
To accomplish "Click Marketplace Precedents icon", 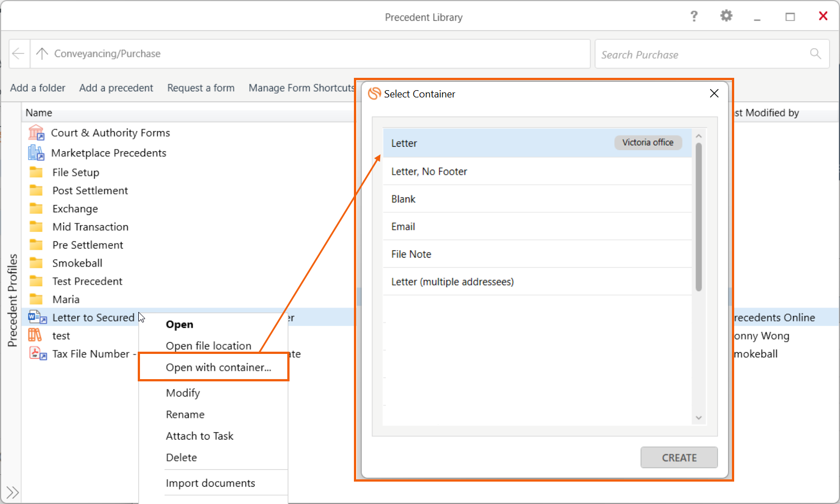I will click(36, 152).
